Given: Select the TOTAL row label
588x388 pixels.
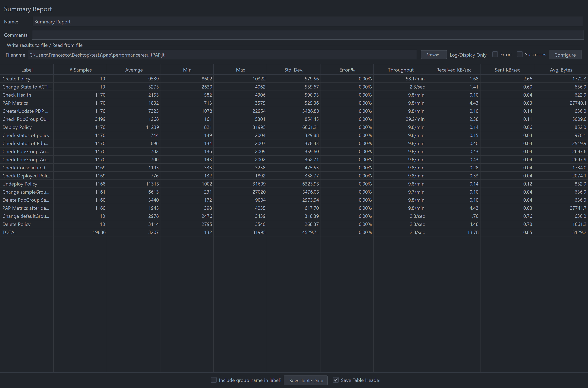Looking at the screenshot, I should 27,232.
